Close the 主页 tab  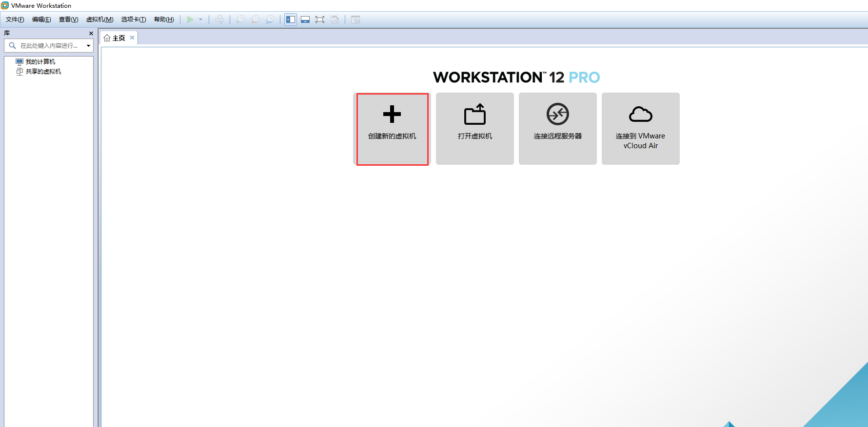pyautogui.click(x=132, y=38)
